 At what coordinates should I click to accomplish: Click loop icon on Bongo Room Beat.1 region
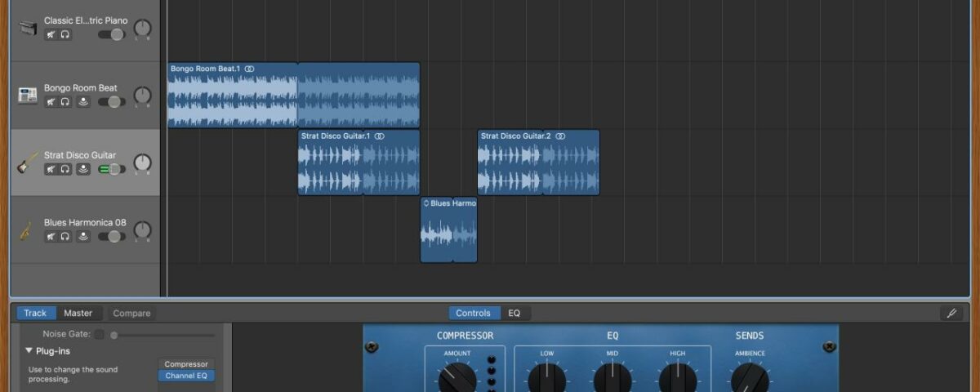(x=249, y=69)
